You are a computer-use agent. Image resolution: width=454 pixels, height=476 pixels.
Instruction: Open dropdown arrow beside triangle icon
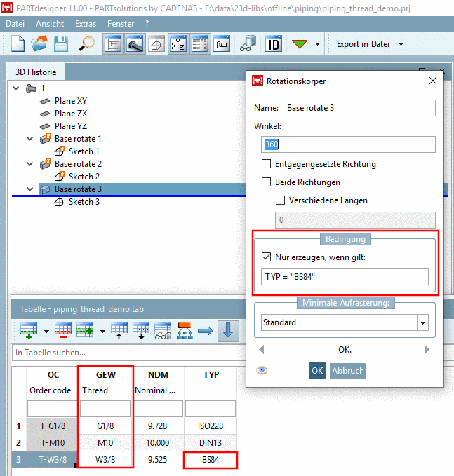(x=318, y=44)
